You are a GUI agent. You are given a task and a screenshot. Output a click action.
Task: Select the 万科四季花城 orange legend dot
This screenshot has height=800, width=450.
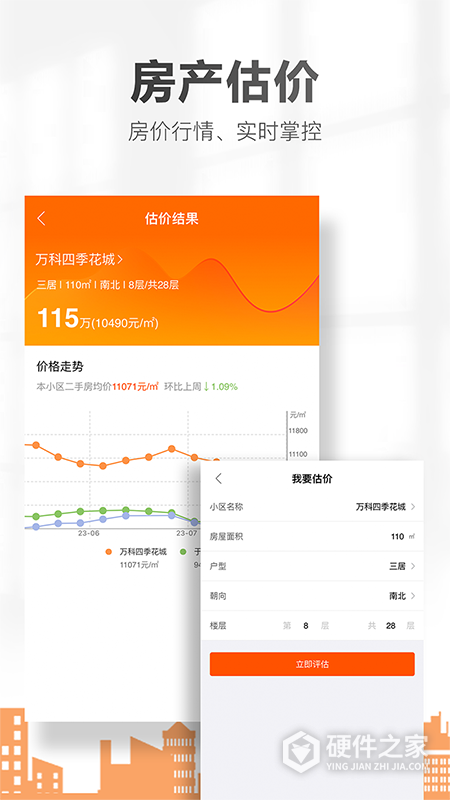coord(108,552)
